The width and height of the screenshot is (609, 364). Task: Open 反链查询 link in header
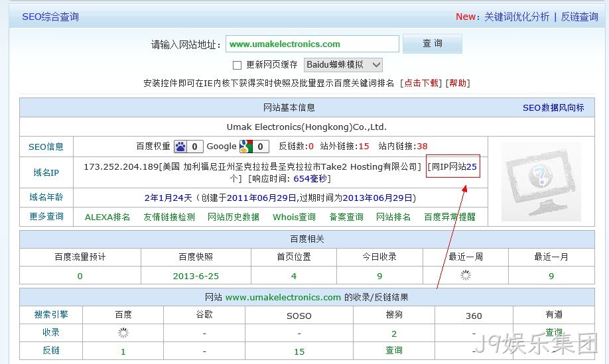(580, 17)
